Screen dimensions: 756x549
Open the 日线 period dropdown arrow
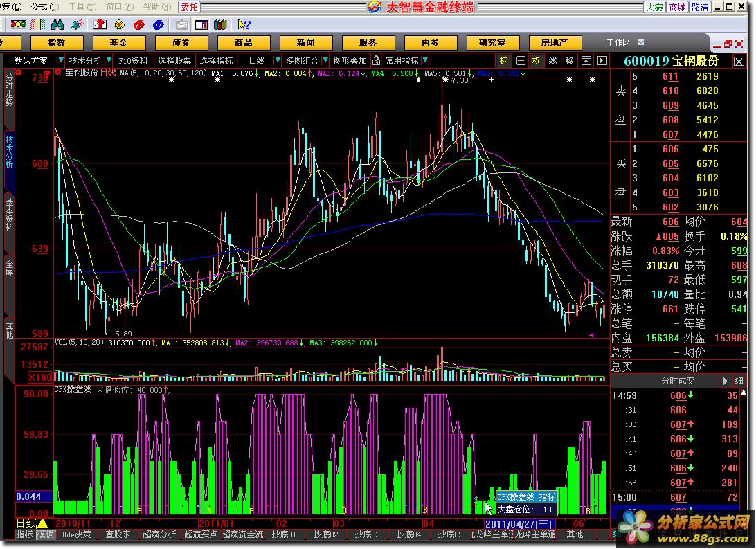coord(277,61)
